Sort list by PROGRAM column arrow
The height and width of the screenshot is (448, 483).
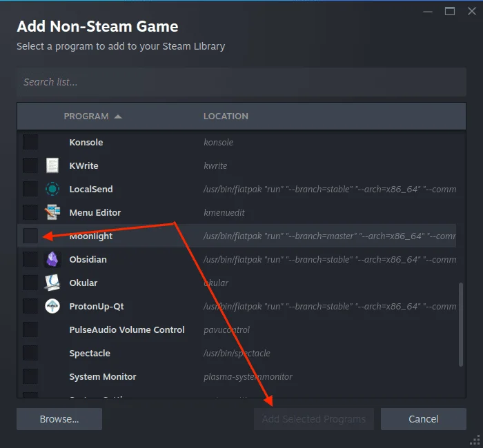click(x=118, y=116)
